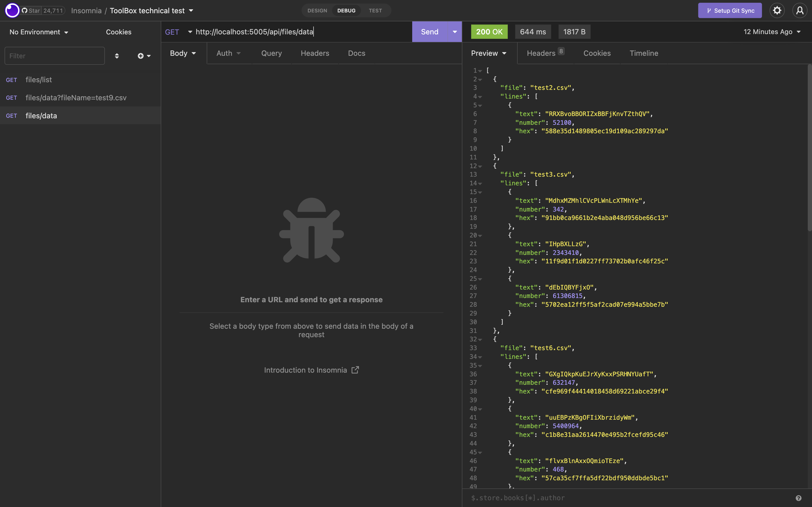812x507 pixels.
Task: Set up Git Sync
Action: click(730, 10)
